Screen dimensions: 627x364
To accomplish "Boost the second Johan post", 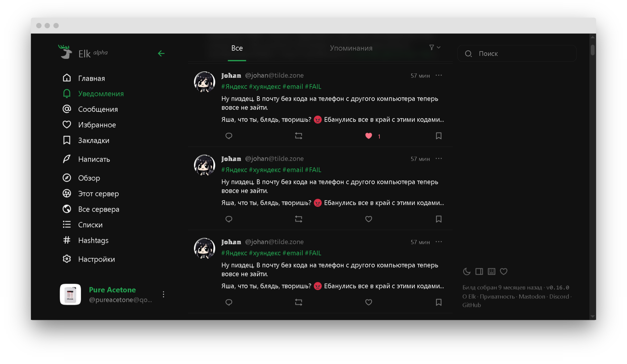I will (x=298, y=219).
